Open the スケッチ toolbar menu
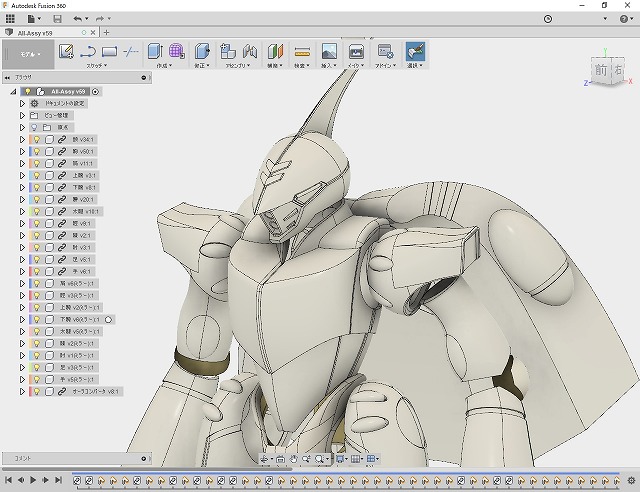The image size is (640, 492). click(x=96, y=65)
